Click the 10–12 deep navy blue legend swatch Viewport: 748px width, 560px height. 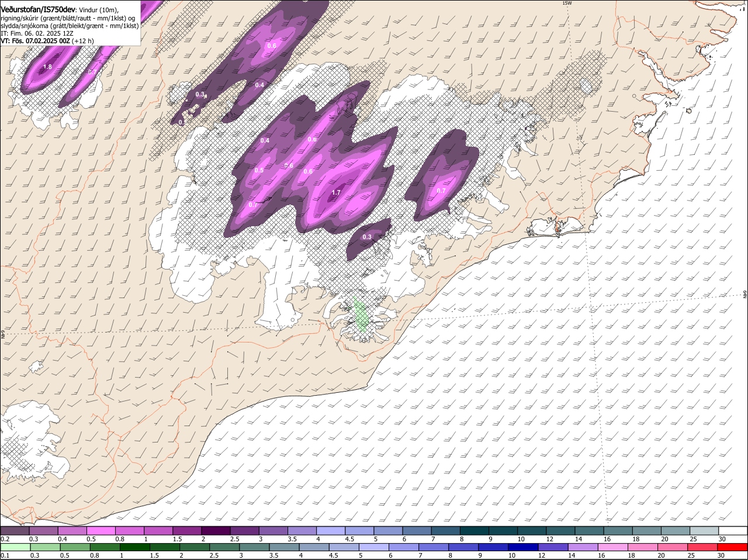523,547
